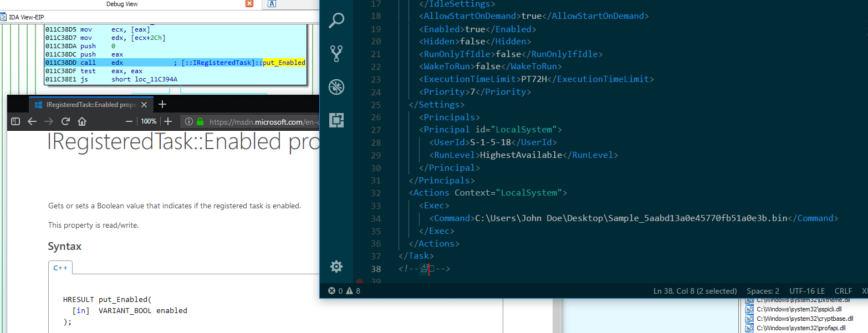Show site information for msdn.microsoft.com
This screenshot has width=868, height=333.
point(189,121)
